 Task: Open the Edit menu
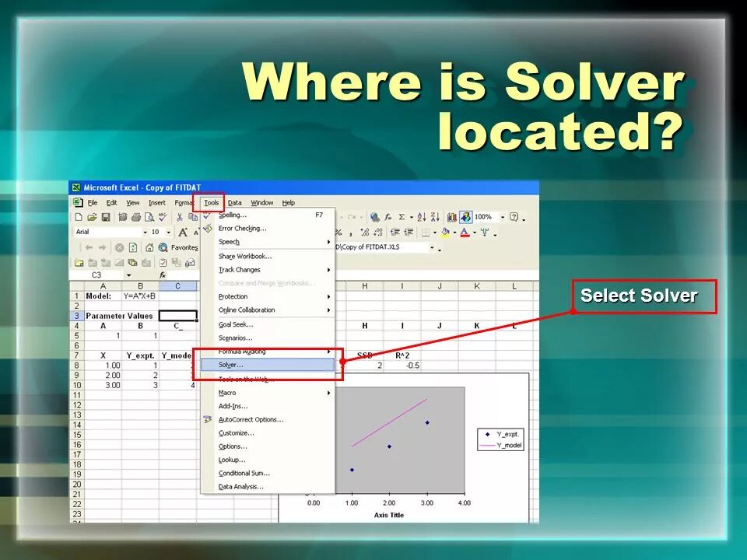coord(111,203)
